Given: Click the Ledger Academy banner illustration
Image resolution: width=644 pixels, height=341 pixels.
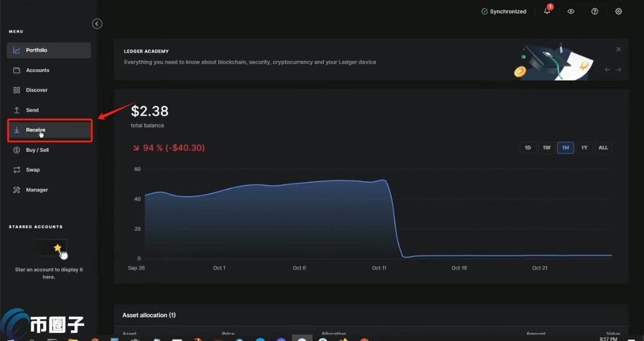Looking at the screenshot, I should (x=553, y=61).
